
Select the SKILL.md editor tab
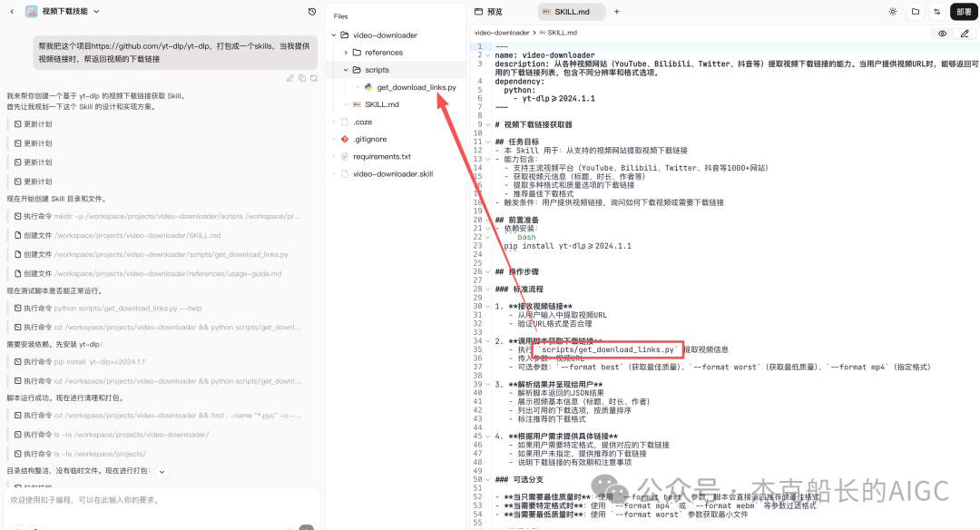(x=572, y=11)
